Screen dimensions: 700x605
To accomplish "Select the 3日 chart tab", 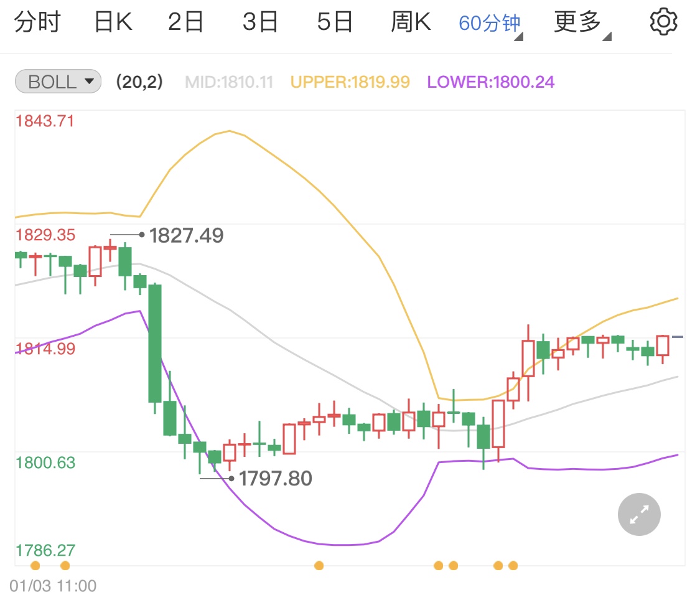I will coord(260,22).
